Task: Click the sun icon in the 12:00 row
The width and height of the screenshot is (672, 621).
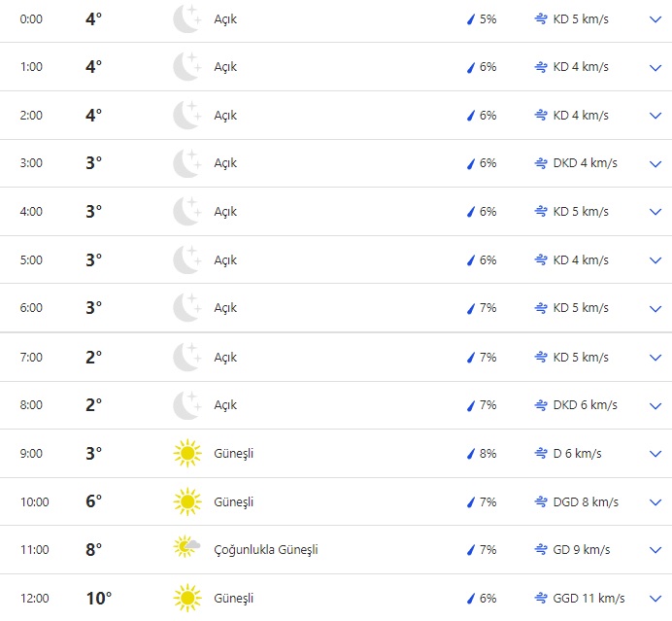Action: tap(186, 598)
